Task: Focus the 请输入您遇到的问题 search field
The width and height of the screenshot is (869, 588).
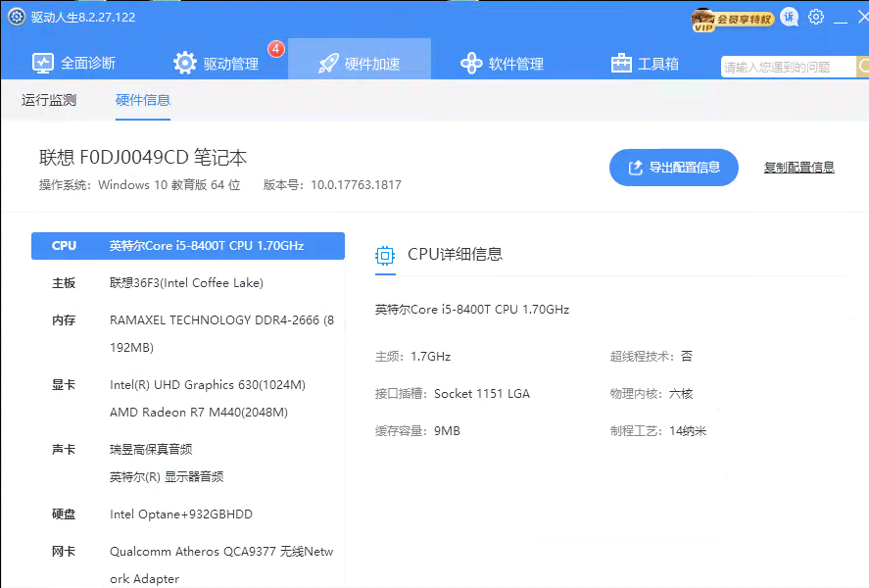Action: pos(788,67)
